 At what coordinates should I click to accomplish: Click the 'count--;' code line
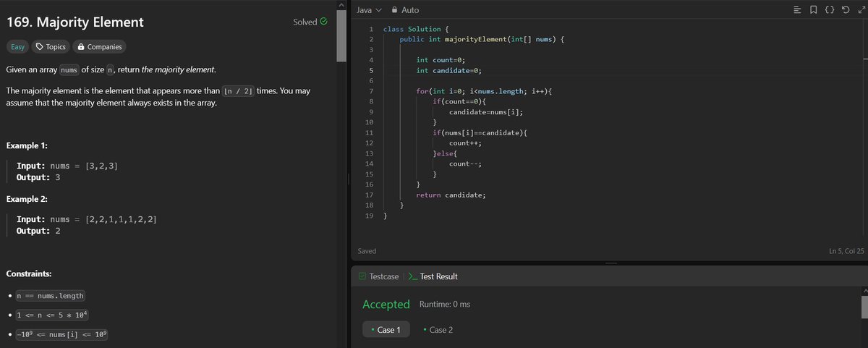pos(465,164)
